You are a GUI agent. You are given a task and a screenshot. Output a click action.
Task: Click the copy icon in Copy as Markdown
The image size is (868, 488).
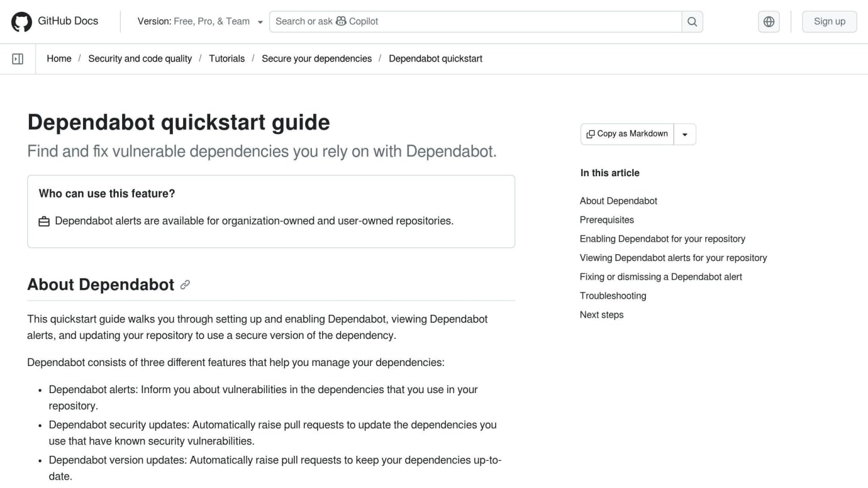click(x=591, y=134)
